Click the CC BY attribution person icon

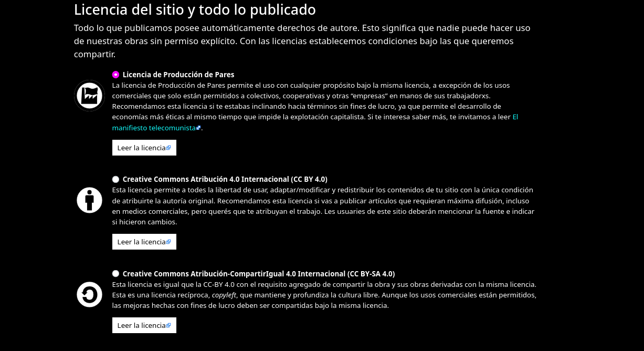(x=89, y=200)
